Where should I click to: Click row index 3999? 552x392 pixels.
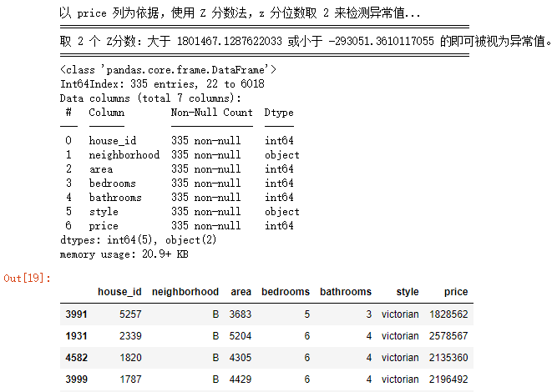76,379
